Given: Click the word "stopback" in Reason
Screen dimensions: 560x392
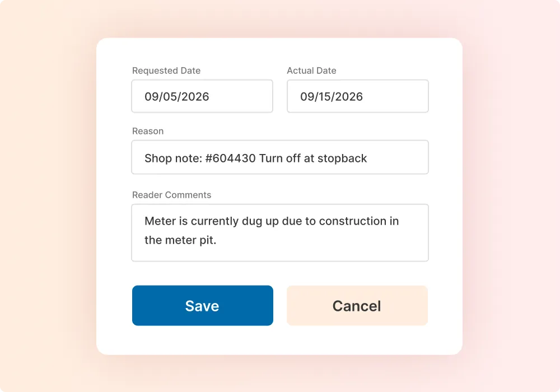Looking at the screenshot, I should [x=342, y=158].
